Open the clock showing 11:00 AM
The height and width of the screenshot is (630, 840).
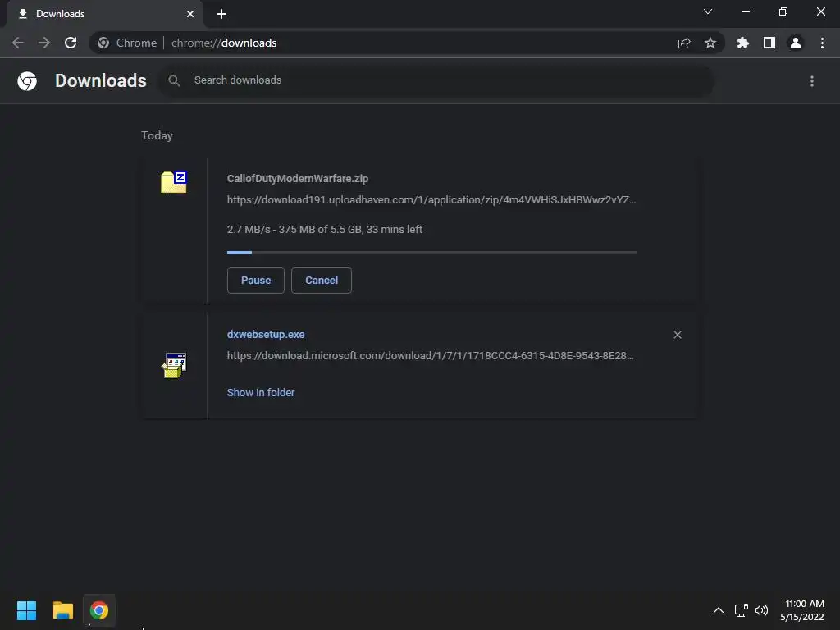coord(802,610)
